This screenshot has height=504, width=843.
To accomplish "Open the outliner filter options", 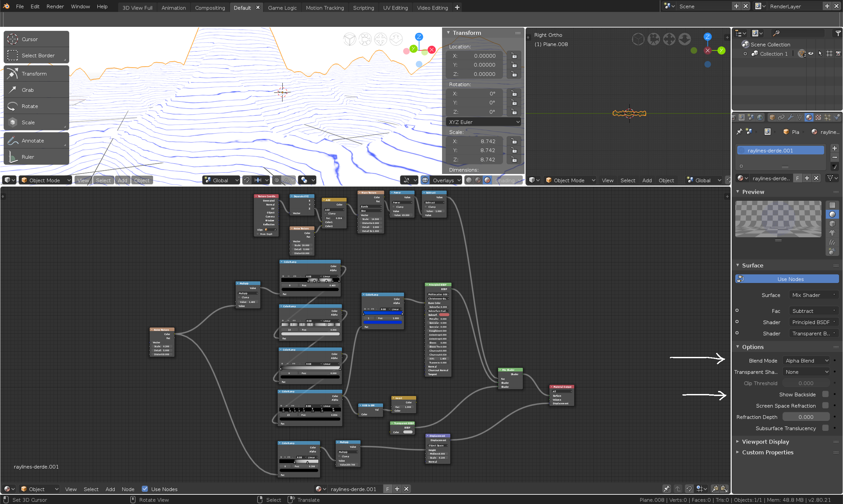I will point(838,33).
